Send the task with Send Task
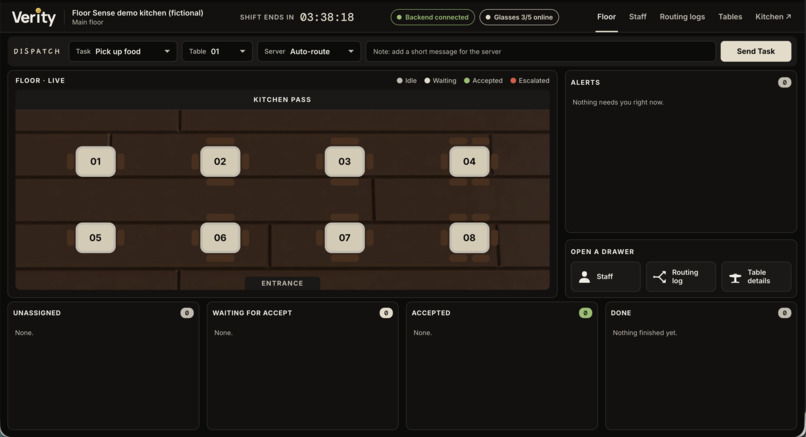806x437 pixels. coord(756,51)
